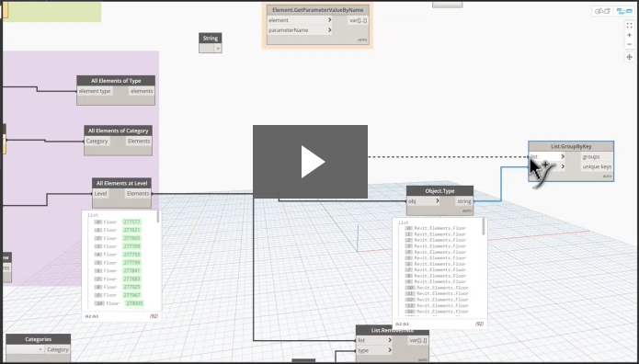Click the list port chevron on List.GroupByKey
The image size is (639, 364).
563,156
